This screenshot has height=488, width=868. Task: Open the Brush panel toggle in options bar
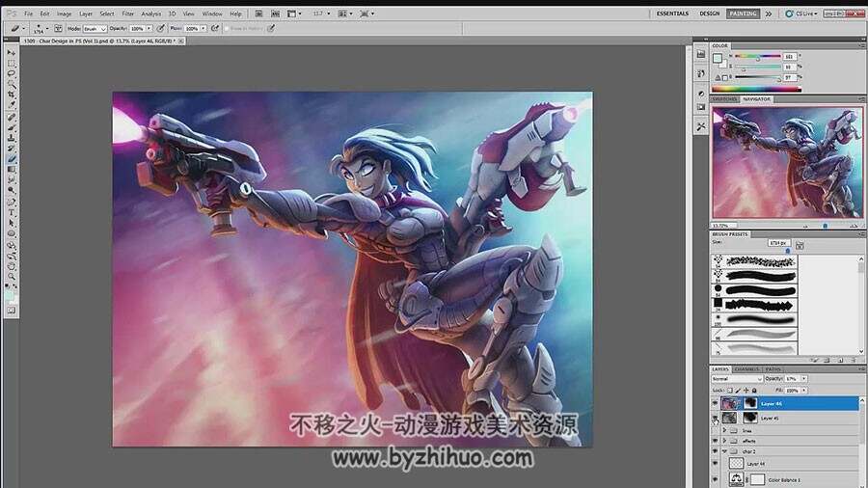58,28
